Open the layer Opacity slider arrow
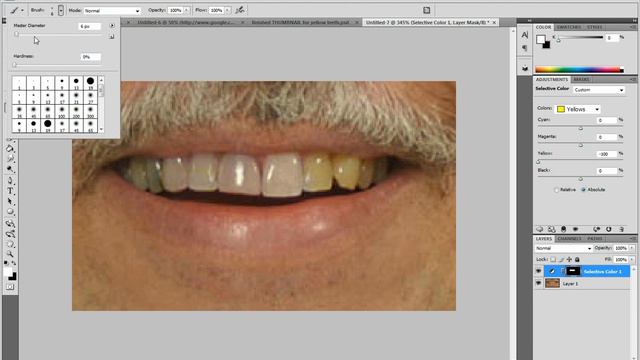Image resolution: width=640 pixels, height=360 pixels. point(632,248)
